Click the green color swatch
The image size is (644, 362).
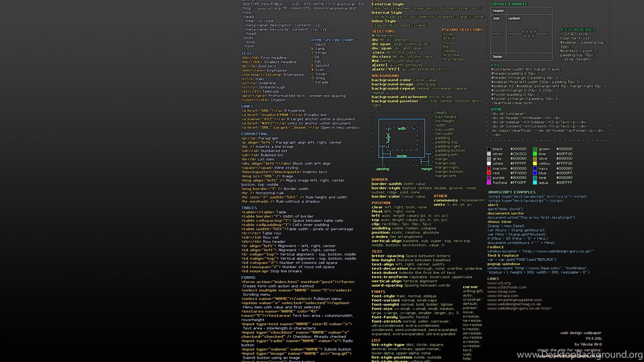coord(535,149)
